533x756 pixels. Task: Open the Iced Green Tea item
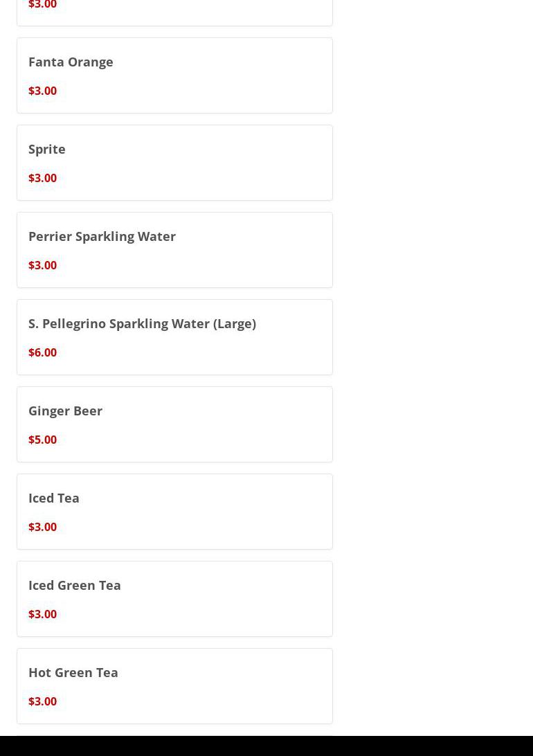point(75,585)
